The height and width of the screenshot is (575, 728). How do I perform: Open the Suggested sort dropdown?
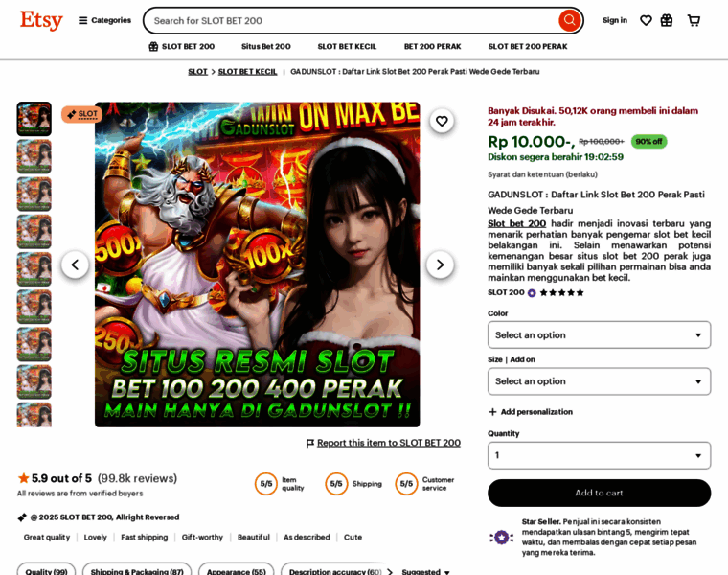(x=425, y=572)
